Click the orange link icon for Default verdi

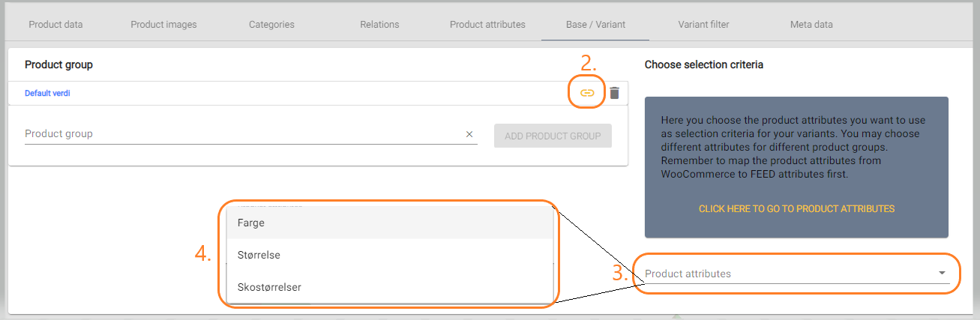(x=587, y=93)
